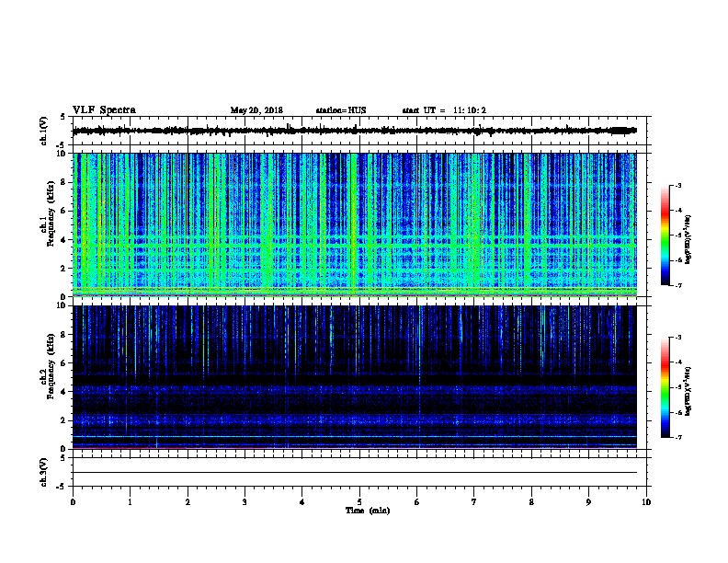Click time axis tick label '4'
Image resolution: width=728 pixels, height=563 pixels.
point(302,502)
